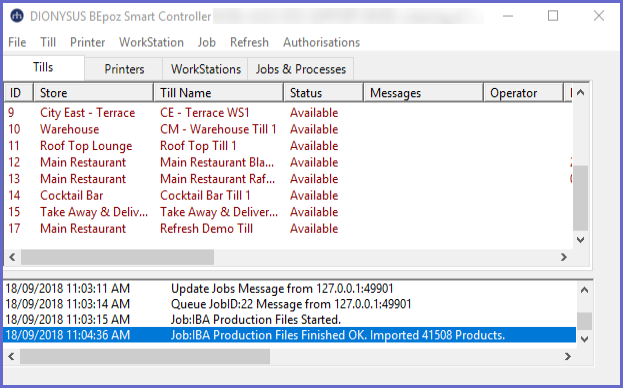Click tills list scroll left arrow

[12, 257]
